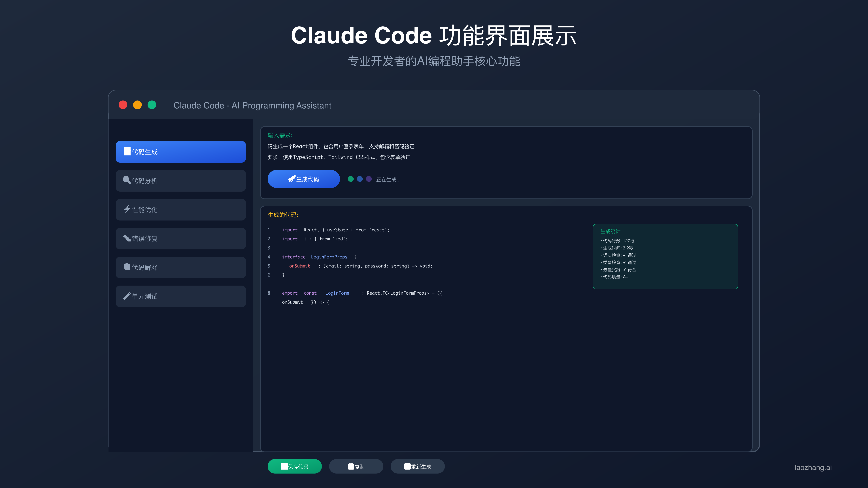
Task: Click the 复制 button
Action: pos(356,466)
